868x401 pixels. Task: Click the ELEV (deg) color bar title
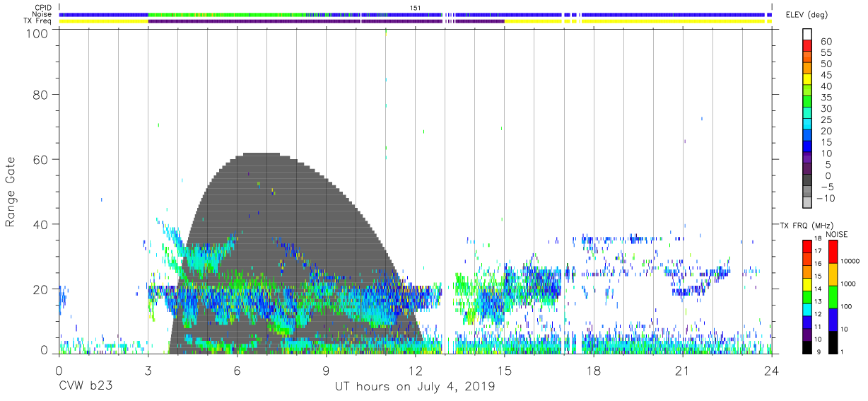click(x=806, y=15)
